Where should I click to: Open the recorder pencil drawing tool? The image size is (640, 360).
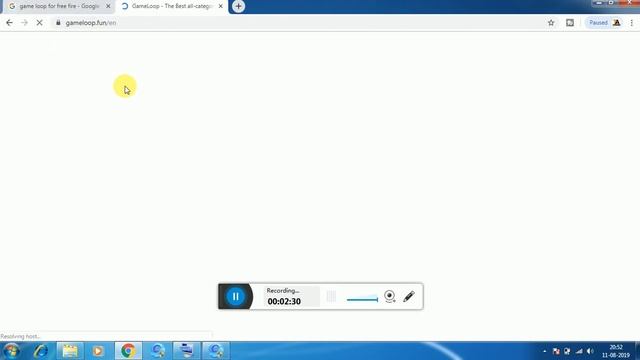click(409, 296)
